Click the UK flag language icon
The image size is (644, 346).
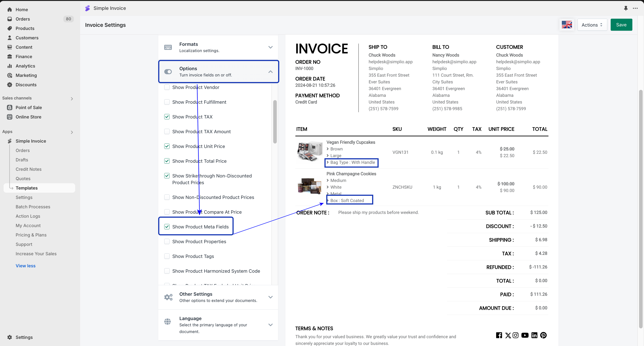click(x=567, y=25)
